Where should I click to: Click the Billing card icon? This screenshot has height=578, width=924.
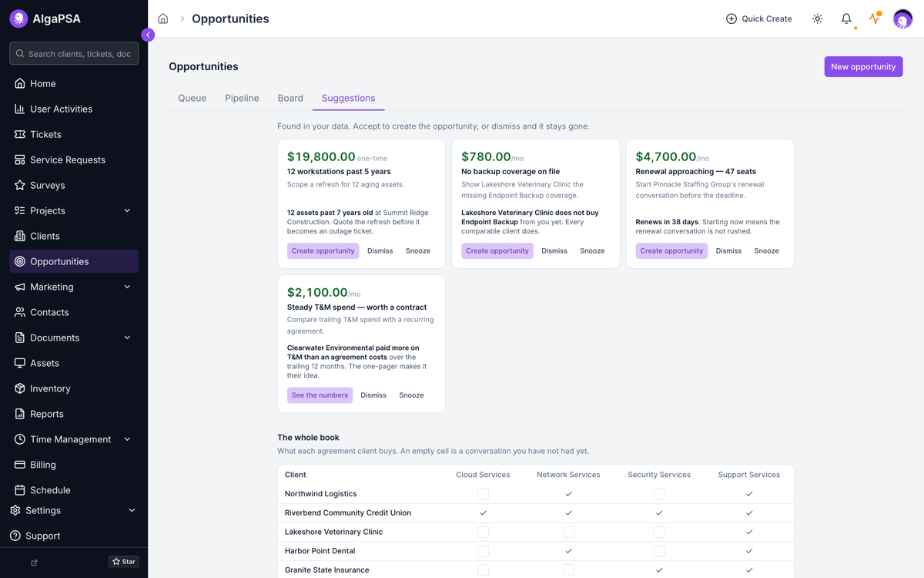click(20, 465)
